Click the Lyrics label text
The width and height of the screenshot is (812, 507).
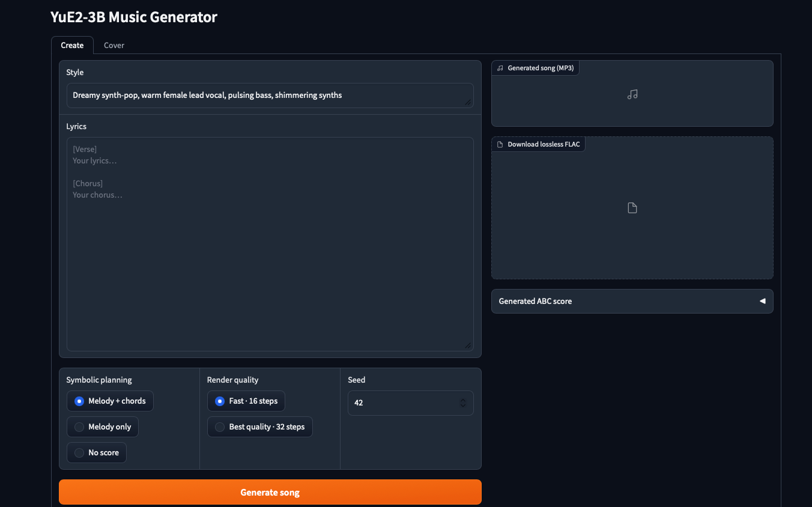pos(76,127)
